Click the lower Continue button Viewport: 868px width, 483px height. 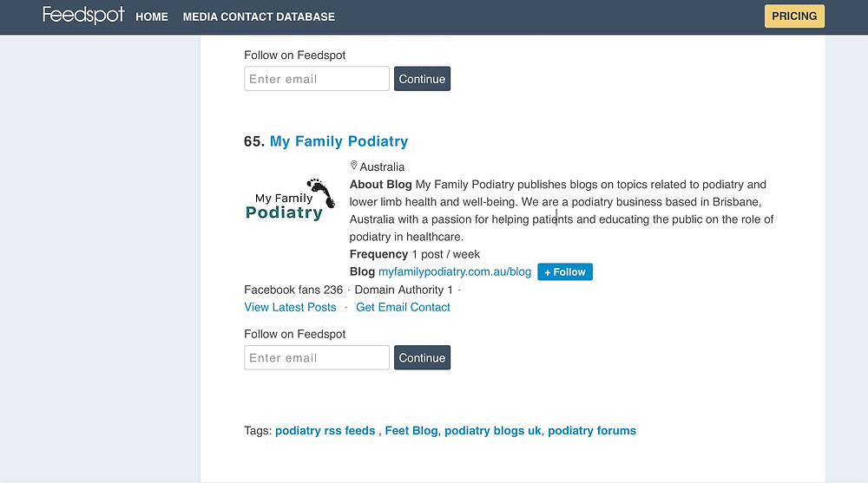[422, 357]
